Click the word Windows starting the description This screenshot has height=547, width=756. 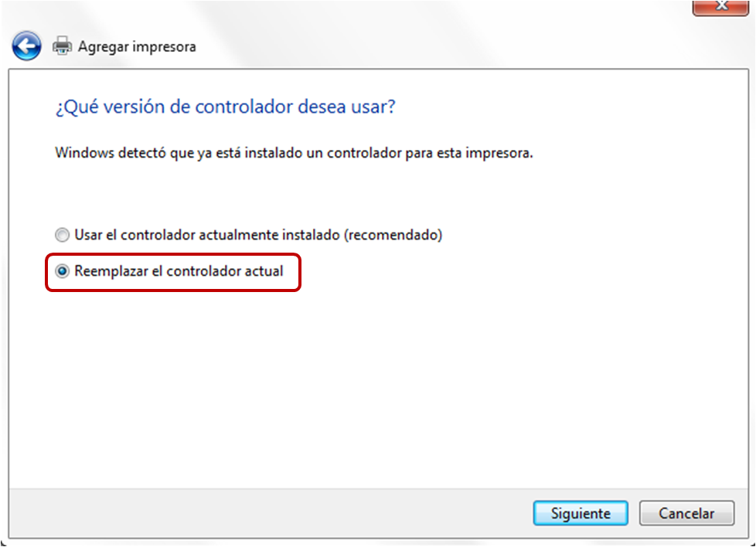pos(85,153)
